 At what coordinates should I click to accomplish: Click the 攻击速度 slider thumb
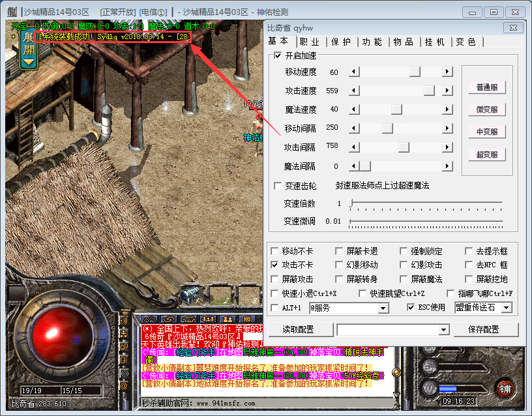(429, 91)
